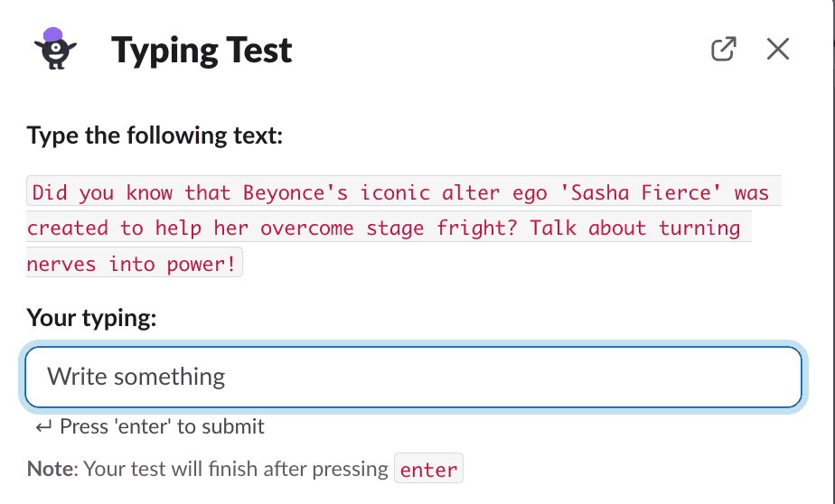This screenshot has width=835, height=504.
Task: Close the Typing Test dialog
Action: tap(778, 49)
